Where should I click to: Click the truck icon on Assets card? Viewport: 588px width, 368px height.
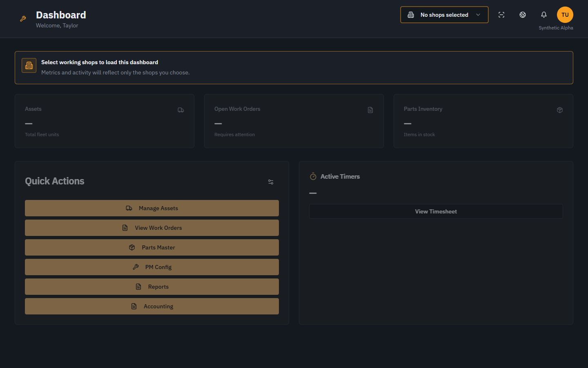181,110
